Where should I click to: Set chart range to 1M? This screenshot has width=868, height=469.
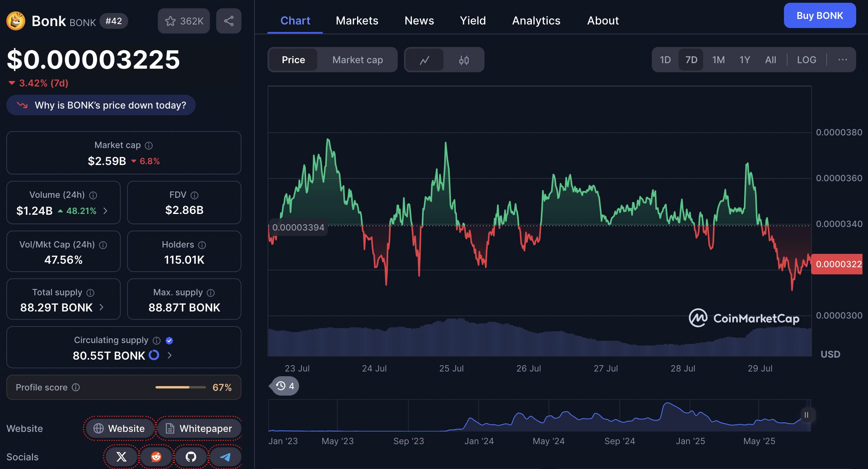[x=718, y=60]
